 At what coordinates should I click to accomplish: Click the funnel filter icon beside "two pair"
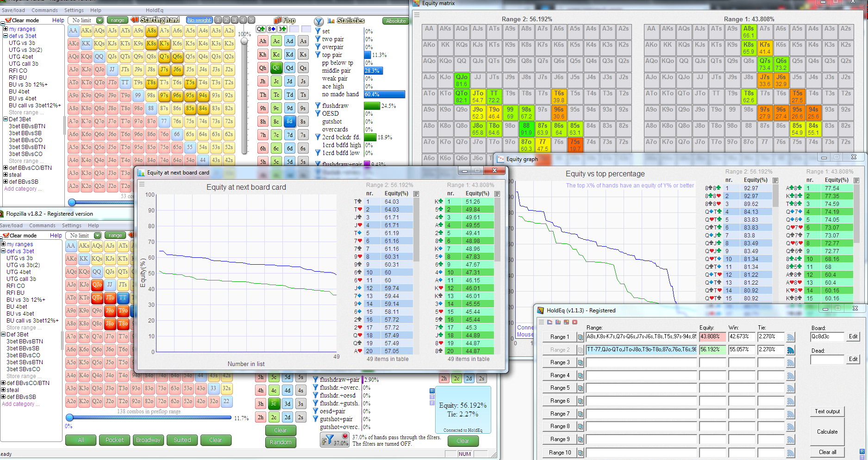(x=318, y=39)
